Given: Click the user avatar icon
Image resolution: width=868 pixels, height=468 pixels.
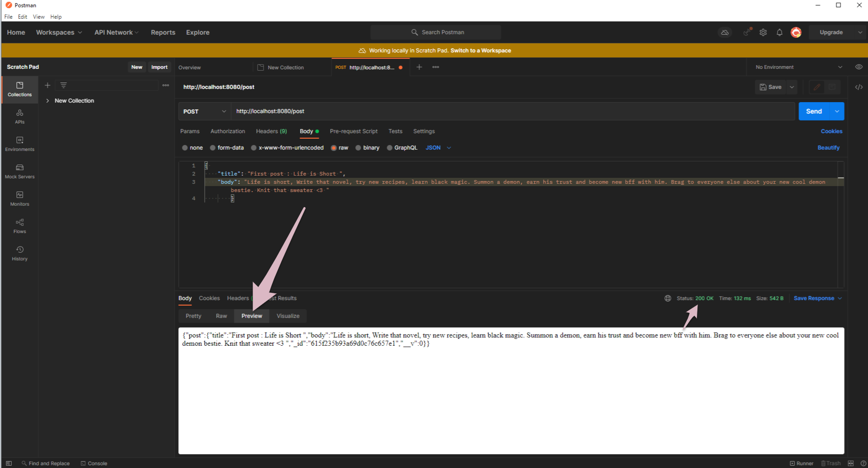Looking at the screenshot, I should click(x=796, y=32).
